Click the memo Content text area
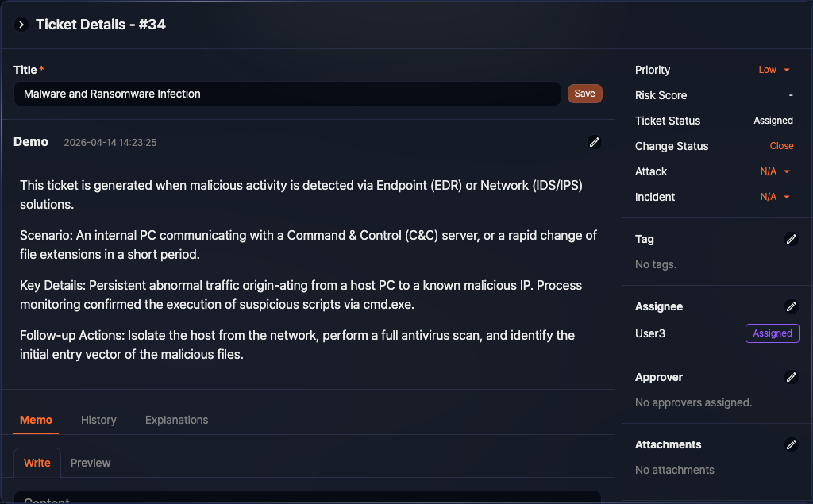Screen dimensions: 813x504 306,498
